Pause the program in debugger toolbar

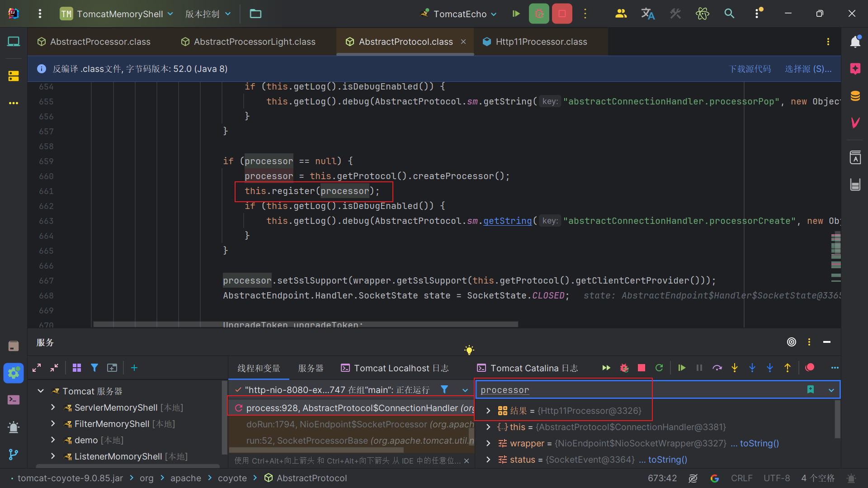click(699, 368)
